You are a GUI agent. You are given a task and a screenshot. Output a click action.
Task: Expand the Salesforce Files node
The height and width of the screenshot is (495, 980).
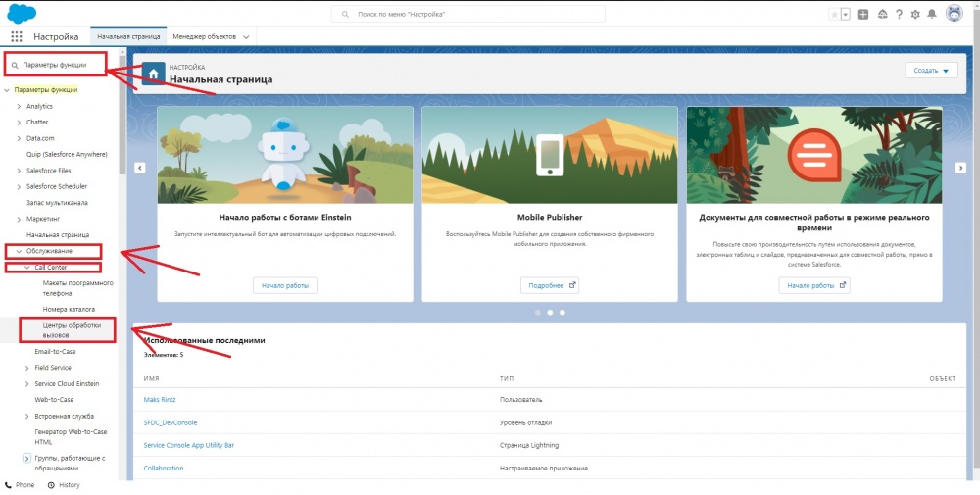pos(19,171)
